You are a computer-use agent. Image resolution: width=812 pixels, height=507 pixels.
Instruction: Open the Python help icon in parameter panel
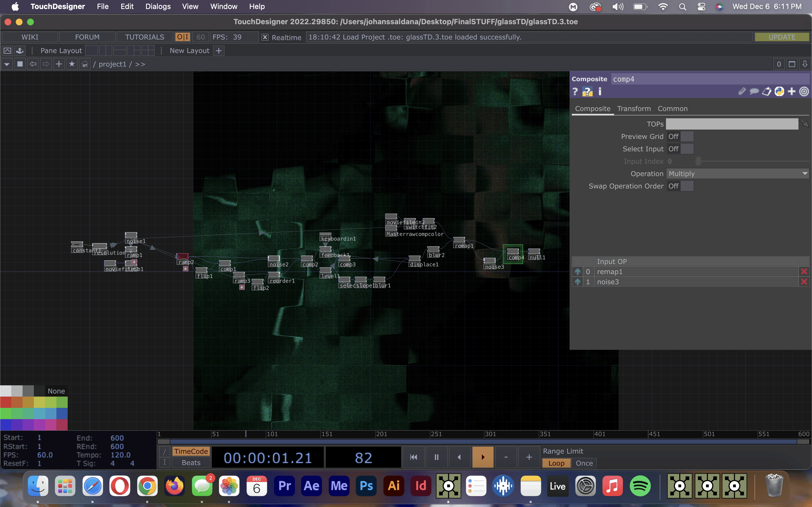point(587,92)
